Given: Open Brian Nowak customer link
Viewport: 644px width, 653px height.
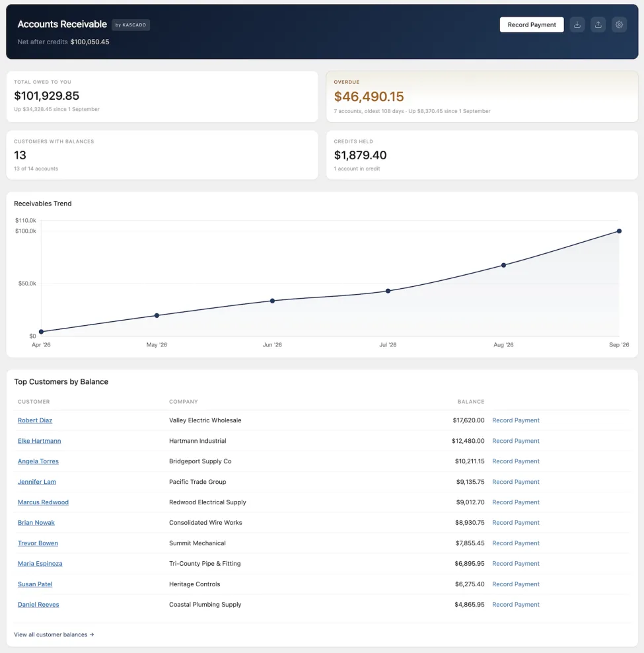Looking at the screenshot, I should [x=36, y=522].
